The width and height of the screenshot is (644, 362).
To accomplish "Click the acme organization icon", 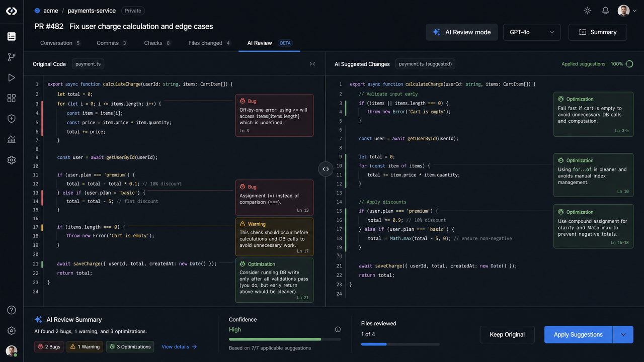I will coord(37,11).
